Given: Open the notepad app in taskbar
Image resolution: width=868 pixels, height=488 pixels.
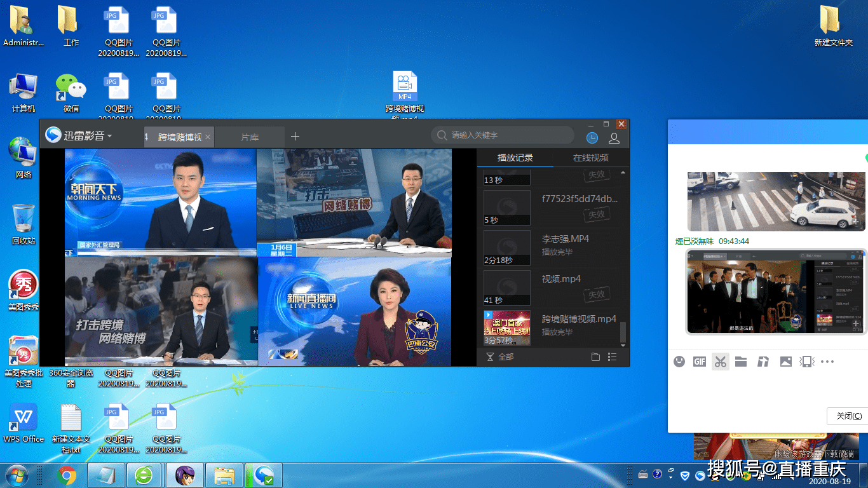Looking at the screenshot, I should [x=105, y=475].
